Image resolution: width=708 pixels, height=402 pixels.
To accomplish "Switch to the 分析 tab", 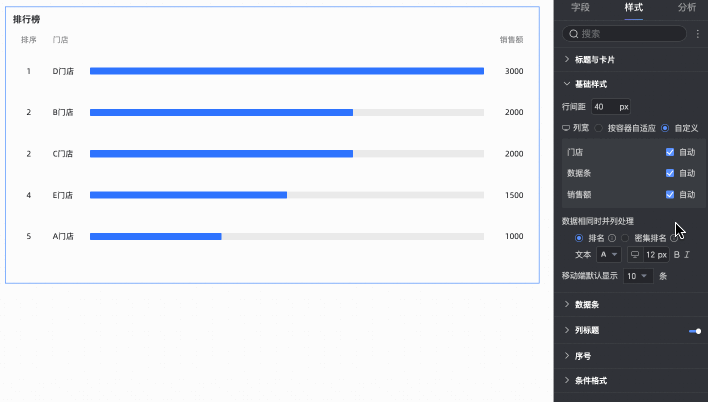I will tap(687, 7).
